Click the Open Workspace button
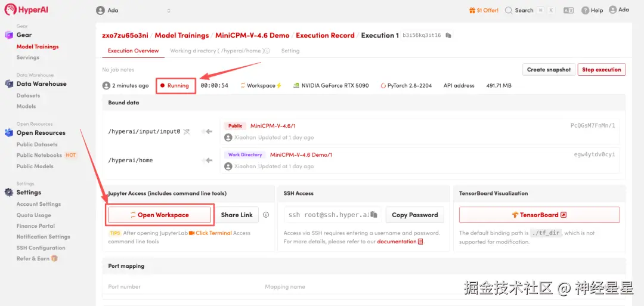The height and width of the screenshot is (306, 644). coord(159,215)
